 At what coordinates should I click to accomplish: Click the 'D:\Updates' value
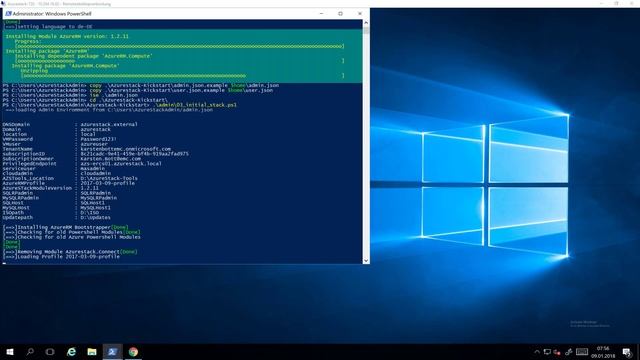97,218
